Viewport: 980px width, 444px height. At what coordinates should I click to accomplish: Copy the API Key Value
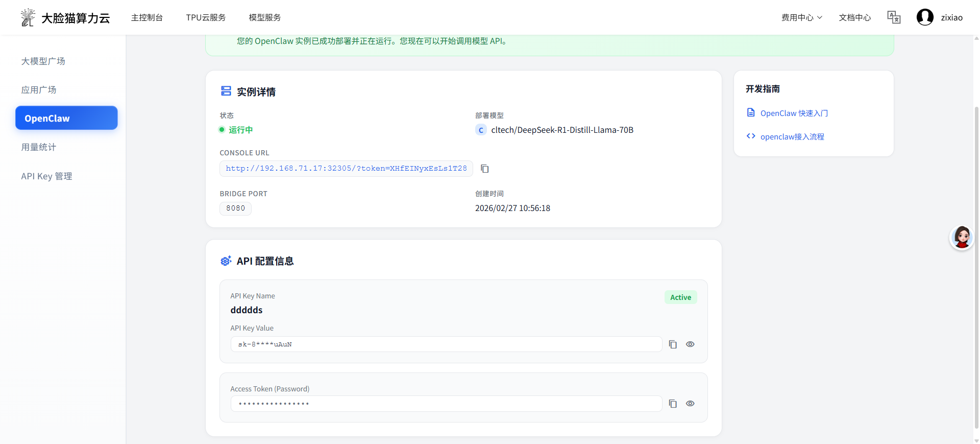coord(673,344)
